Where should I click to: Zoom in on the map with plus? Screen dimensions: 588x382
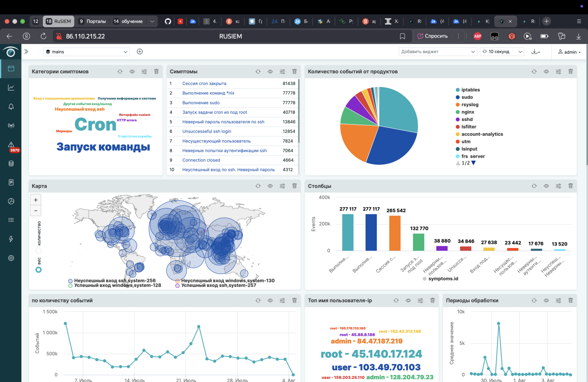(36, 200)
